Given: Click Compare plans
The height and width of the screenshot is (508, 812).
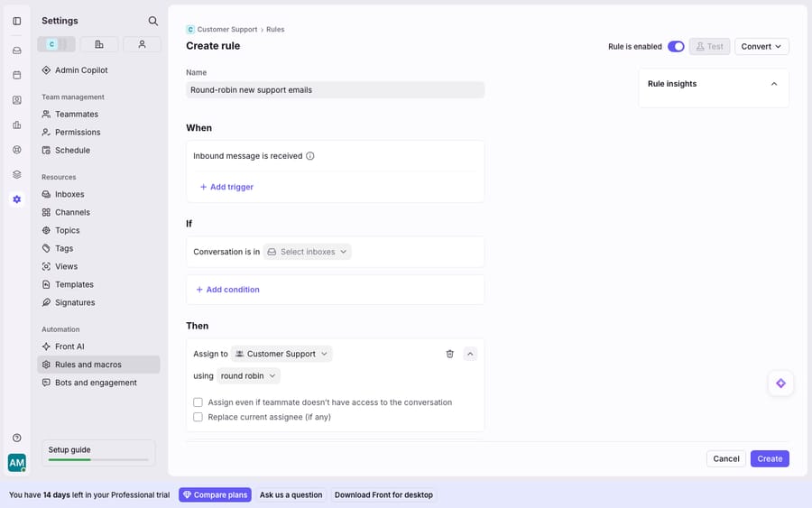Looking at the screenshot, I should [215, 495].
